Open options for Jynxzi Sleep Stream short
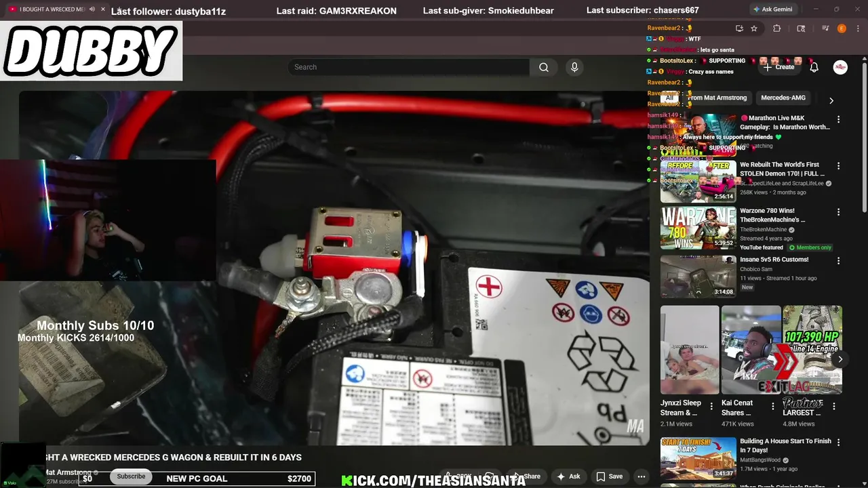The height and width of the screenshot is (488, 868). pyautogui.click(x=711, y=407)
